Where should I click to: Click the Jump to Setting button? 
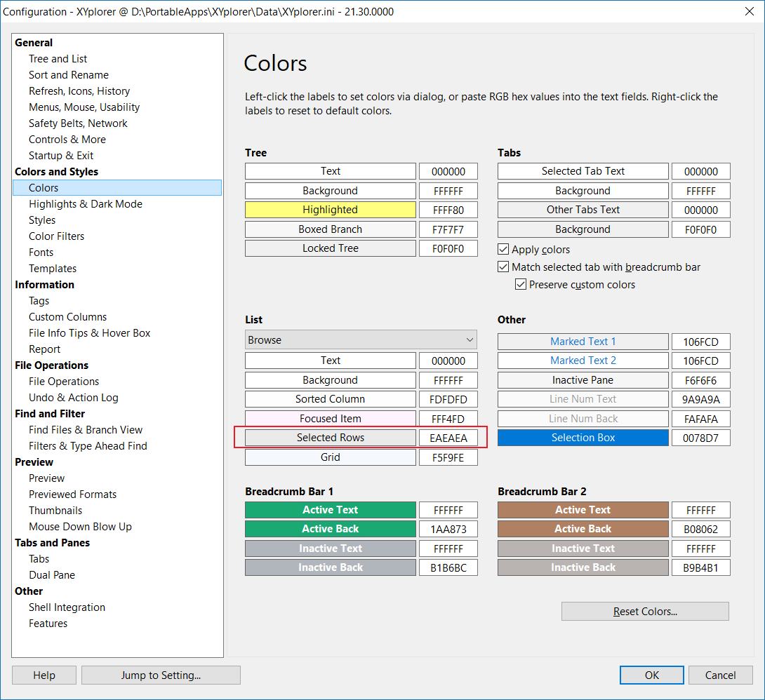coord(161,675)
